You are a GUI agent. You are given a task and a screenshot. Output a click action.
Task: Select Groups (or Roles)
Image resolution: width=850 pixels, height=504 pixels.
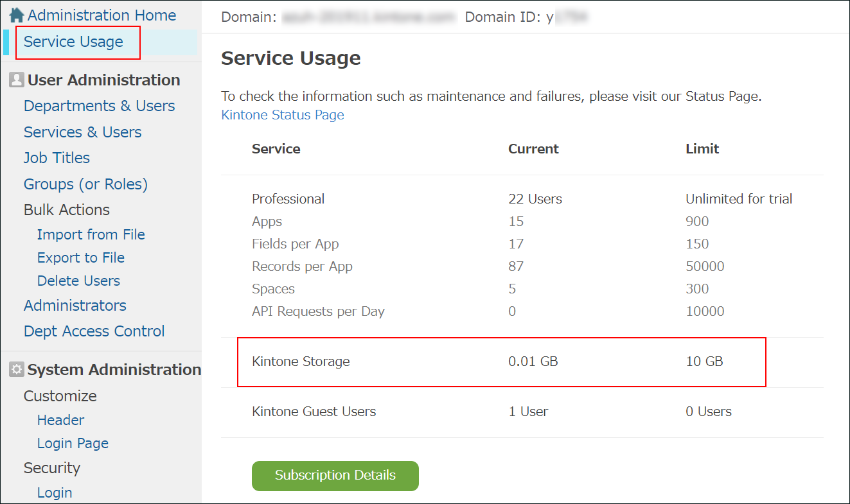coord(85,184)
